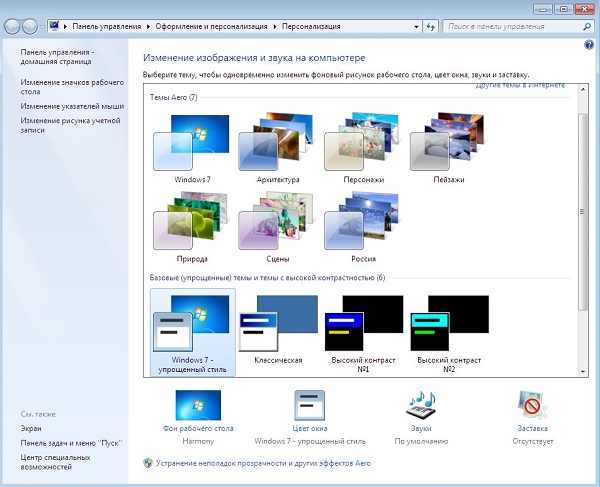
Task: Apply the Россия theme
Action: coord(363,228)
